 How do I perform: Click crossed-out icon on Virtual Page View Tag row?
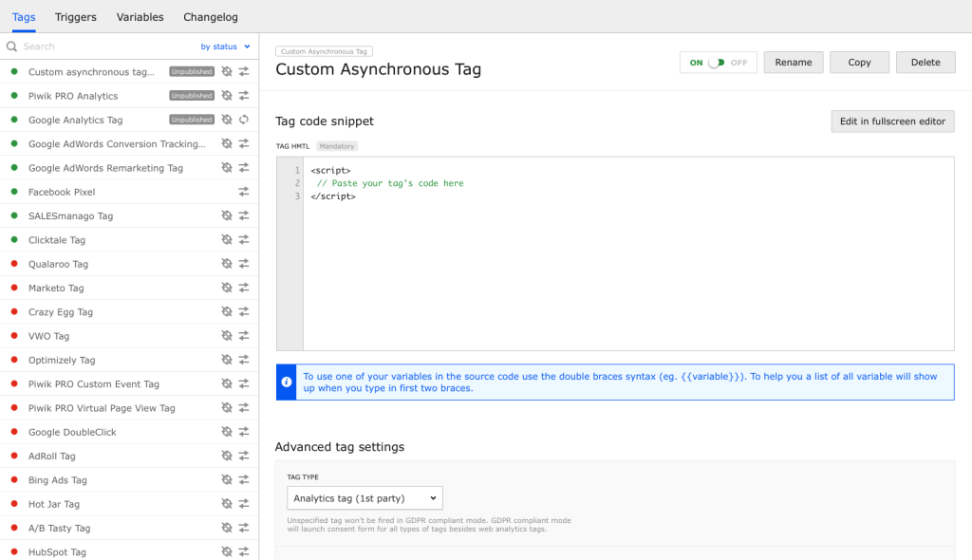(x=227, y=408)
